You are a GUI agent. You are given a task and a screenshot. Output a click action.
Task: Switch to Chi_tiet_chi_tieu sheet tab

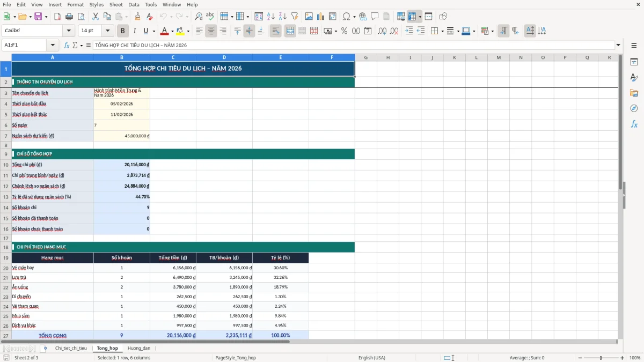(x=71, y=349)
